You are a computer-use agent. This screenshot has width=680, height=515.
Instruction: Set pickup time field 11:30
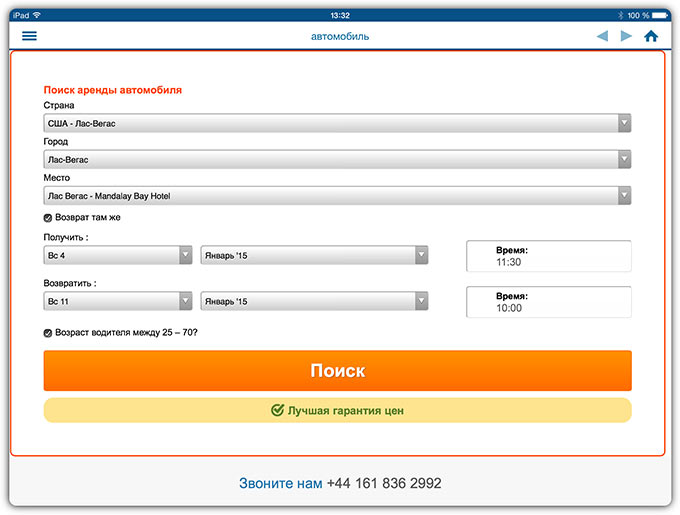tap(549, 256)
